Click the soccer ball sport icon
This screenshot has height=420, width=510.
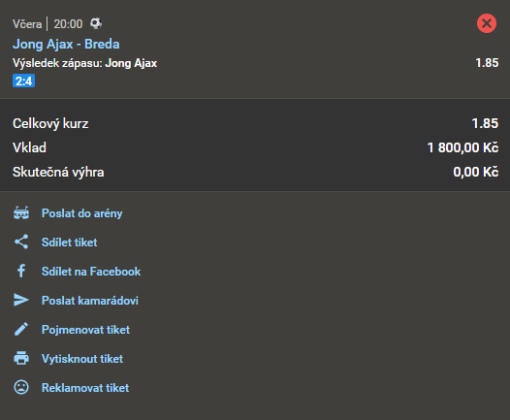96,23
